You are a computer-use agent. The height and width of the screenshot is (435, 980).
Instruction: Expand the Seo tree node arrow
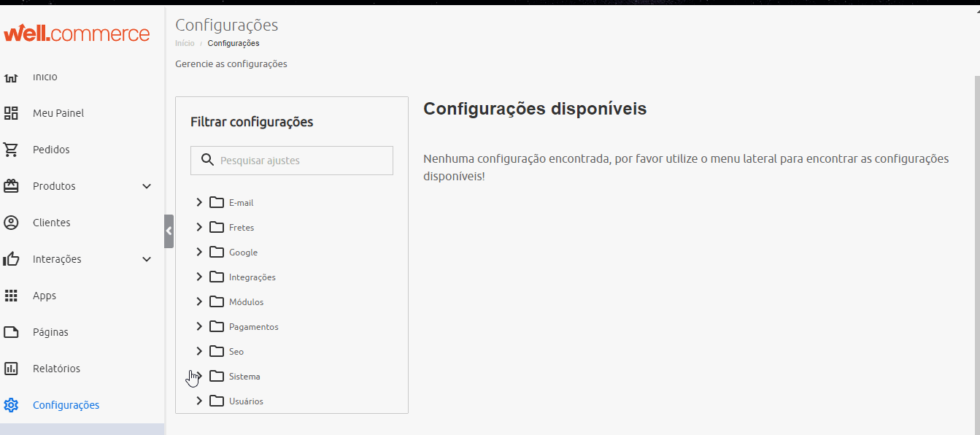coord(199,351)
